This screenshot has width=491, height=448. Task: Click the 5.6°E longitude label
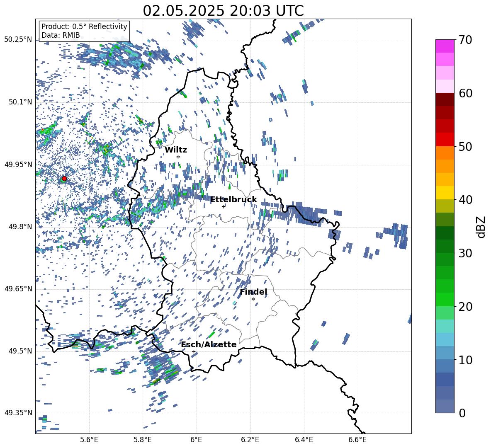(89, 440)
